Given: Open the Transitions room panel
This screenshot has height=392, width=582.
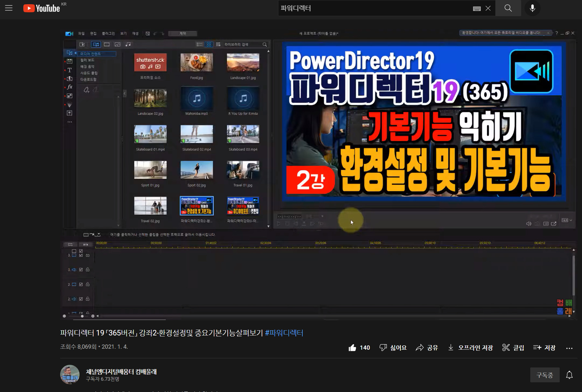Looking at the screenshot, I should pos(70,78).
